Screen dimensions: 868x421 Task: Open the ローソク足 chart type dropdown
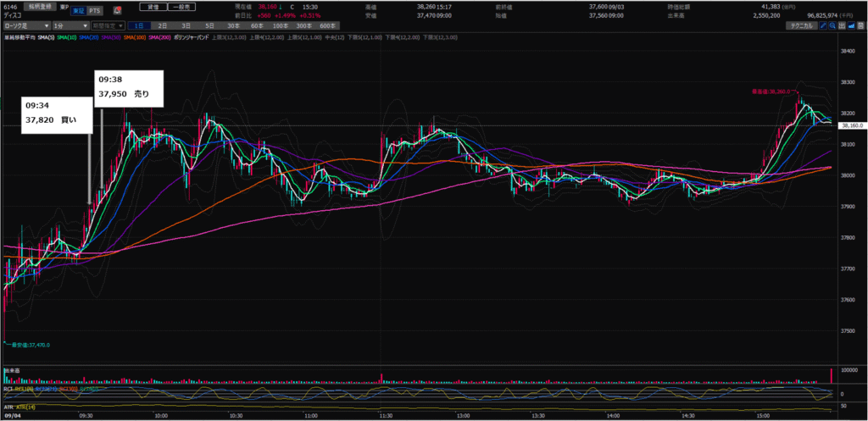(x=26, y=25)
